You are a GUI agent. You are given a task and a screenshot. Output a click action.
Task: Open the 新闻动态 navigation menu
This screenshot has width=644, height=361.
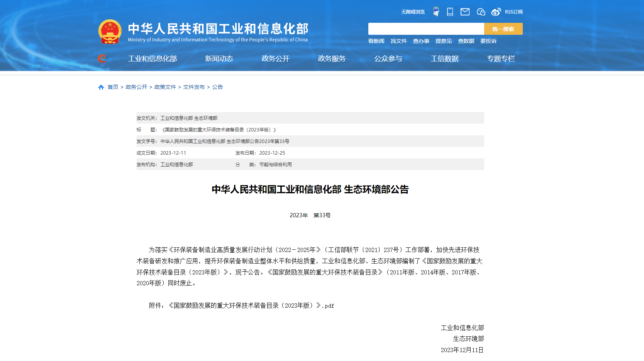pyautogui.click(x=219, y=59)
